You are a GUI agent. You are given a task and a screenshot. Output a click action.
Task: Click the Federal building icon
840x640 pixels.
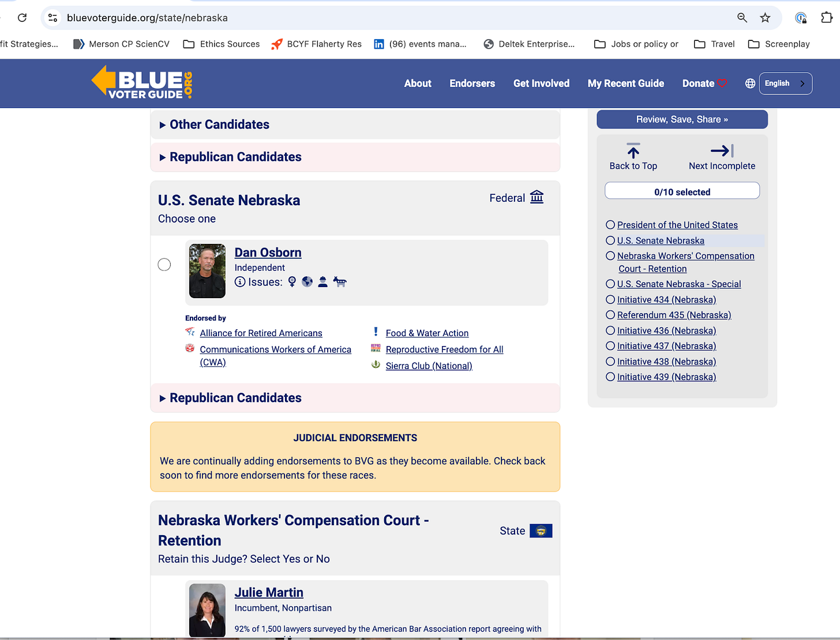[x=537, y=197]
